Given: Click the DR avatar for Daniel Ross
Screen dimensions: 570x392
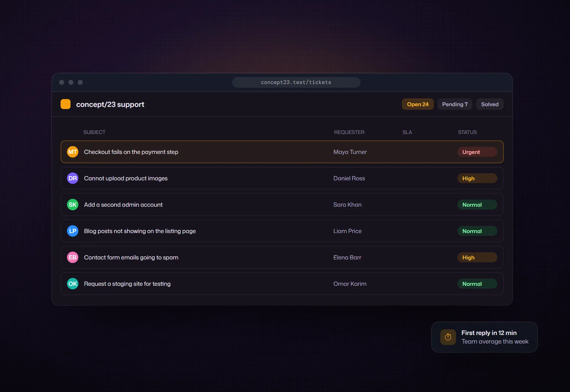Looking at the screenshot, I should [x=73, y=178].
